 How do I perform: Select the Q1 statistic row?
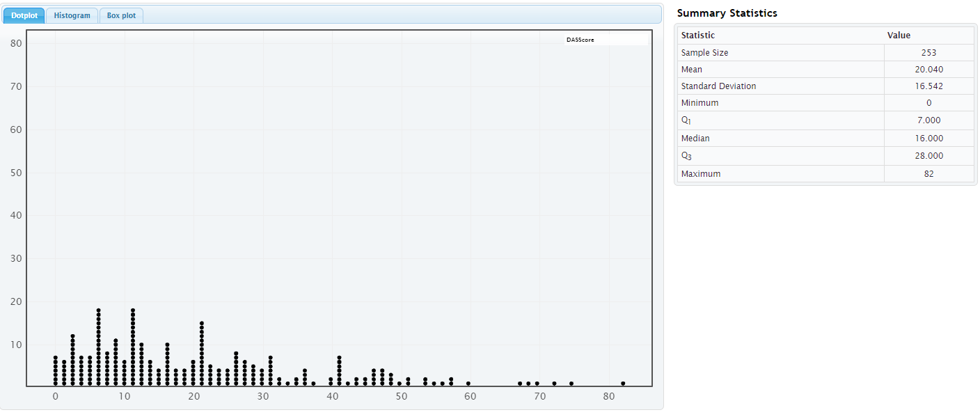686,120
